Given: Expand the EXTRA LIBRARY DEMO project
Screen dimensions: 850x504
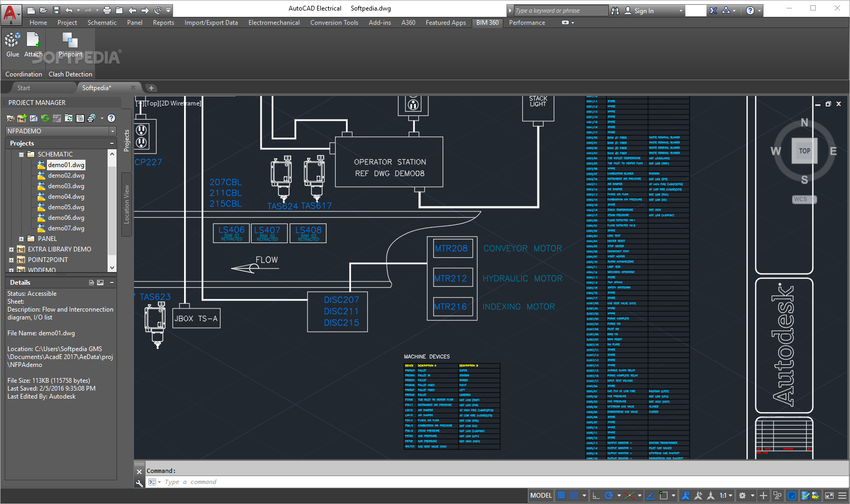Looking at the screenshot, I should [11, 249].
